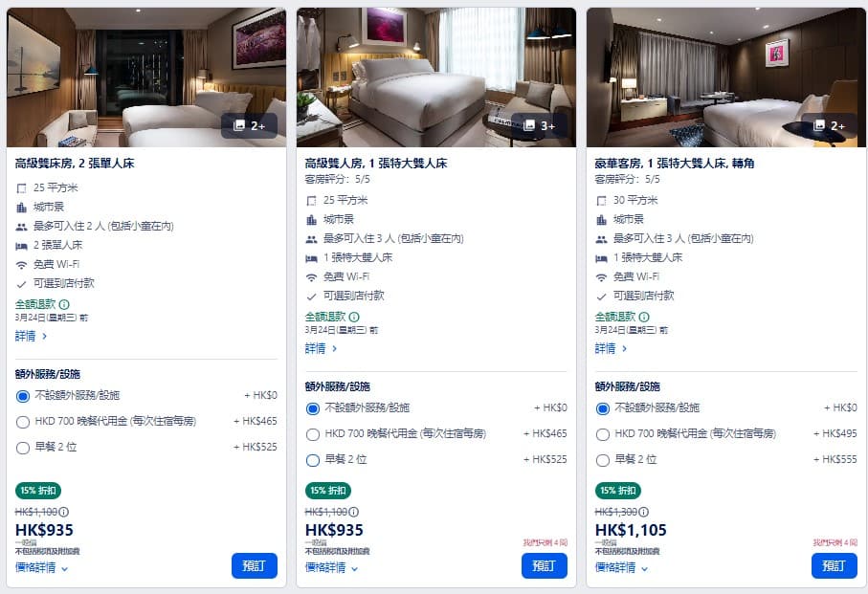Book the HK$1,105 豪華客房 with 預訂
This screenshot has width=868, height=594.
[834, 565]
